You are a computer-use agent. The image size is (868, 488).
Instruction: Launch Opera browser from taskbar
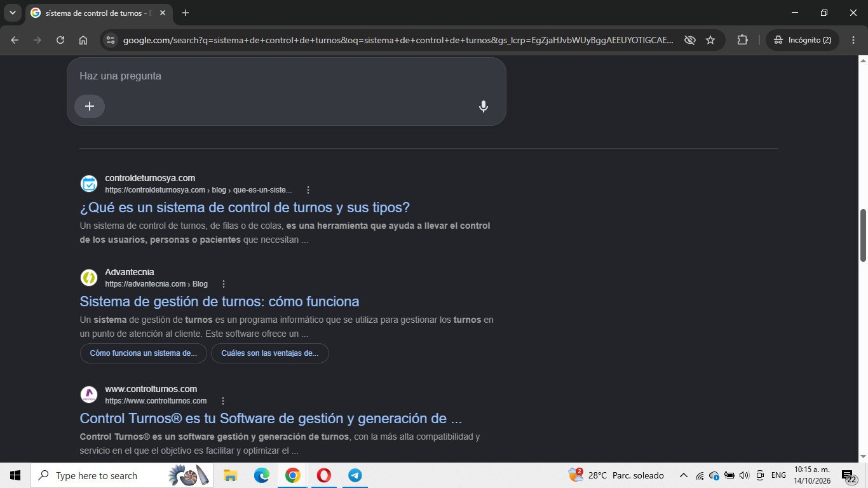point(323,475)
